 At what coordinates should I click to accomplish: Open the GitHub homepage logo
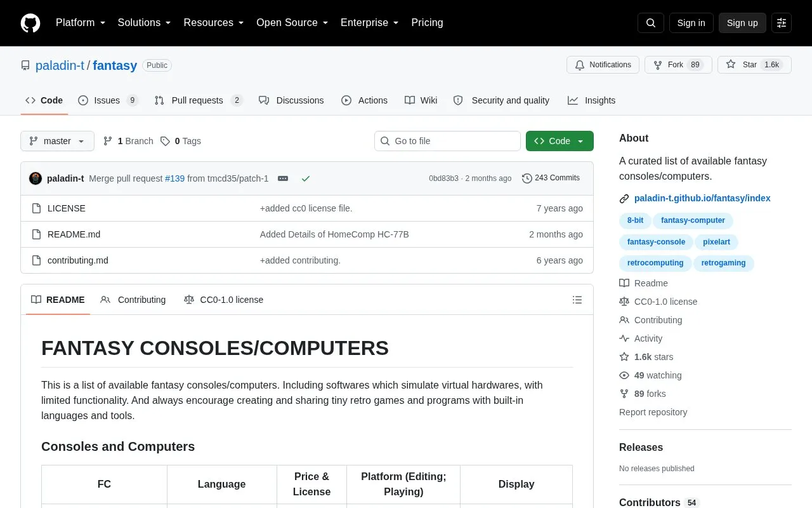tap(30, 23)
